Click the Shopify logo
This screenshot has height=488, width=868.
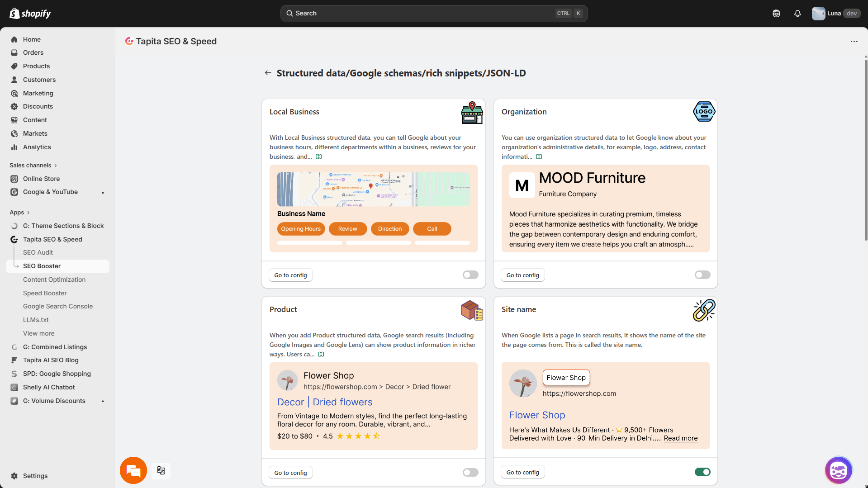tap(30, 14)
